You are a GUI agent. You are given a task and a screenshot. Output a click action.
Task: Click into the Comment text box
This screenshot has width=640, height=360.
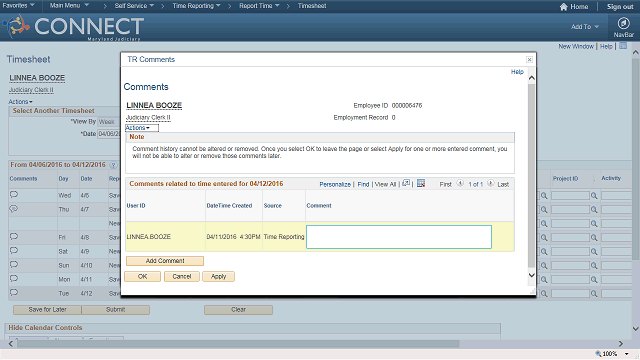point(399,237)
